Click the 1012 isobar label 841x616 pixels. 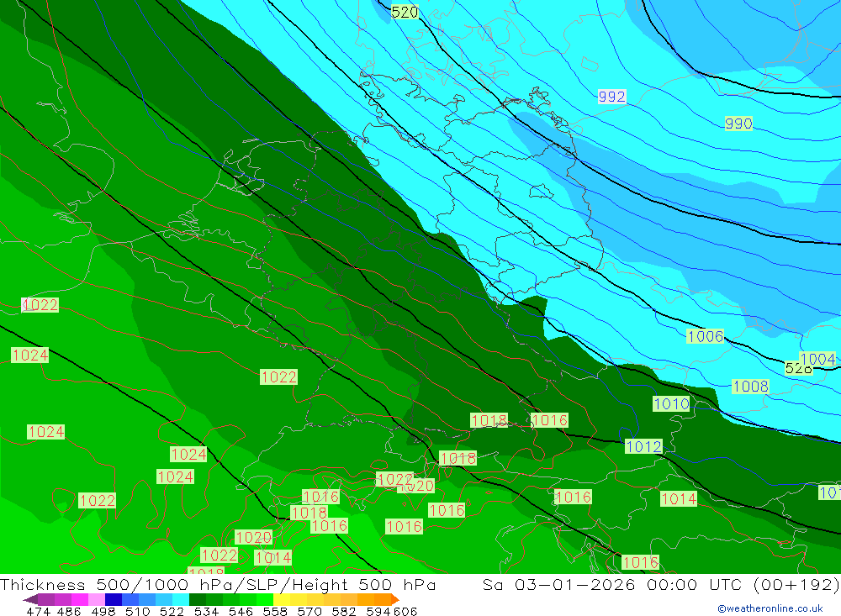click(643, 446)
